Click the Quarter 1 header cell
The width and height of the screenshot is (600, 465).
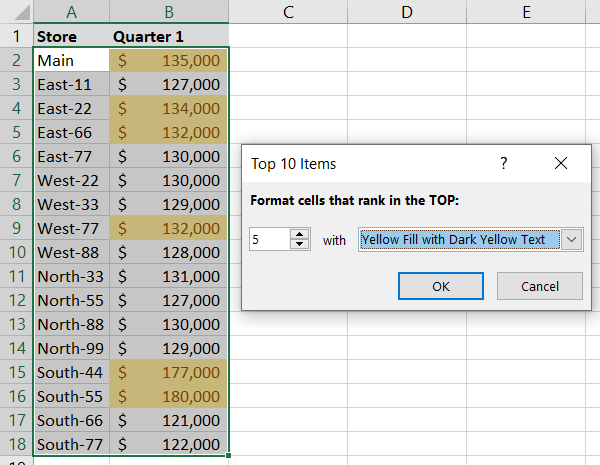click(169, 37)
